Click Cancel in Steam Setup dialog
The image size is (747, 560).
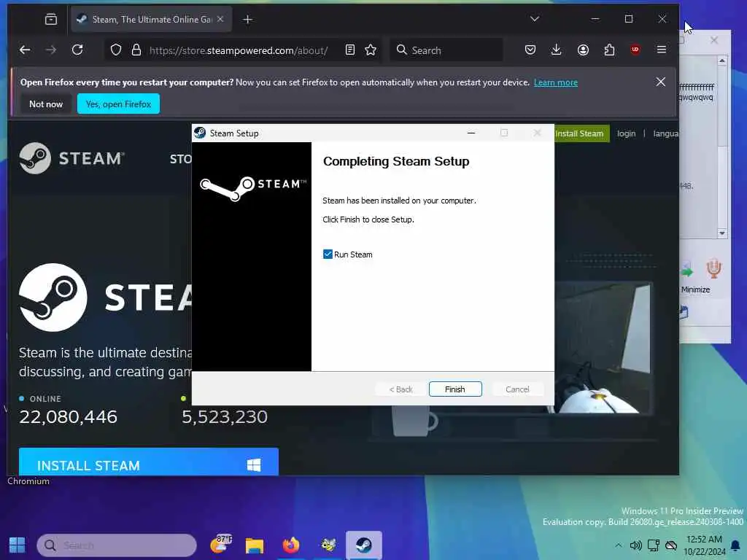click(x=517, y=389)
